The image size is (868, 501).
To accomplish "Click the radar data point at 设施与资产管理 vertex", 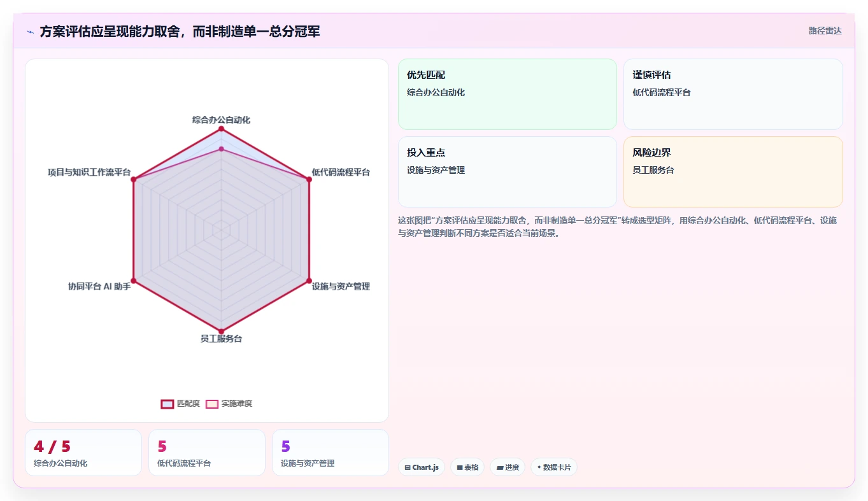I will (309, 281).
